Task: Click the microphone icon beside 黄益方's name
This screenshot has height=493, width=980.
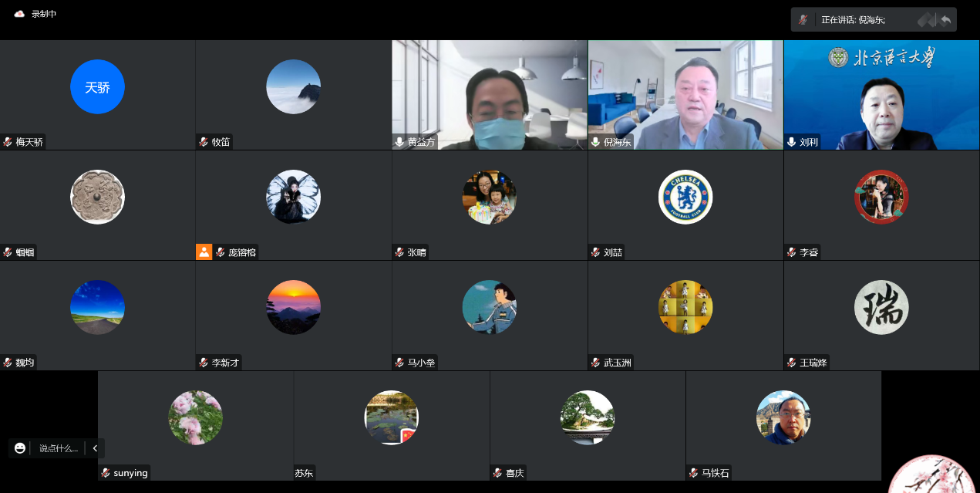Action: [399, 142]
